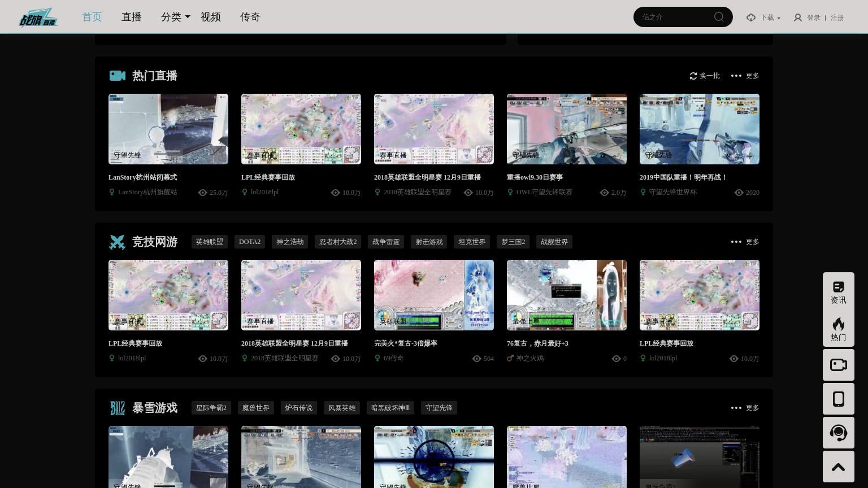
Task: Open the 76复古，赤月最好+3 stream title
Action: coord(537,343)
